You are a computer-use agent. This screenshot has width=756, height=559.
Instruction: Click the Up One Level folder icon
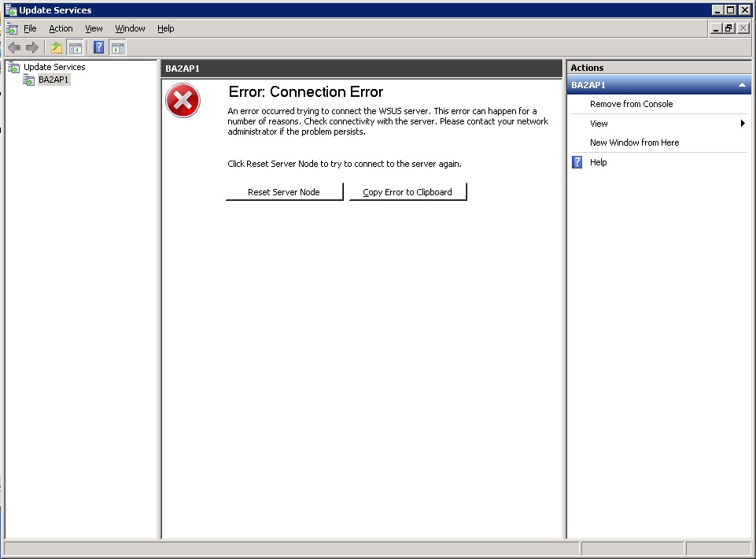(x=57, y=48)
